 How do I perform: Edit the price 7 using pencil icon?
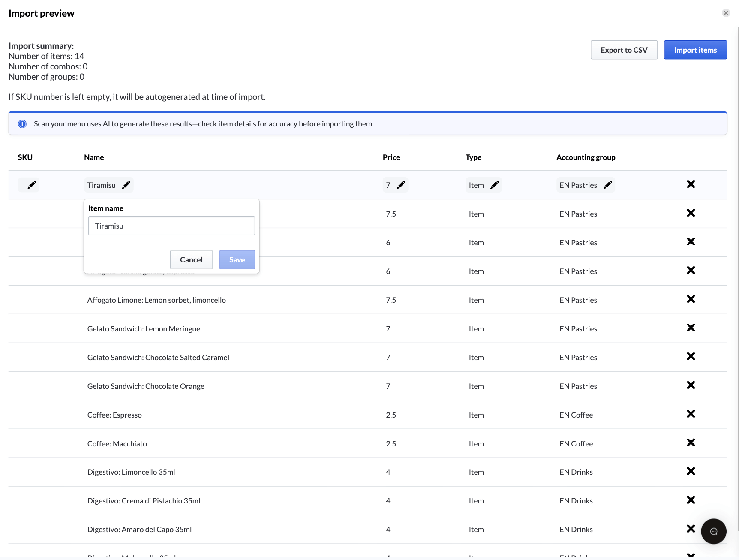coord(401,185)
